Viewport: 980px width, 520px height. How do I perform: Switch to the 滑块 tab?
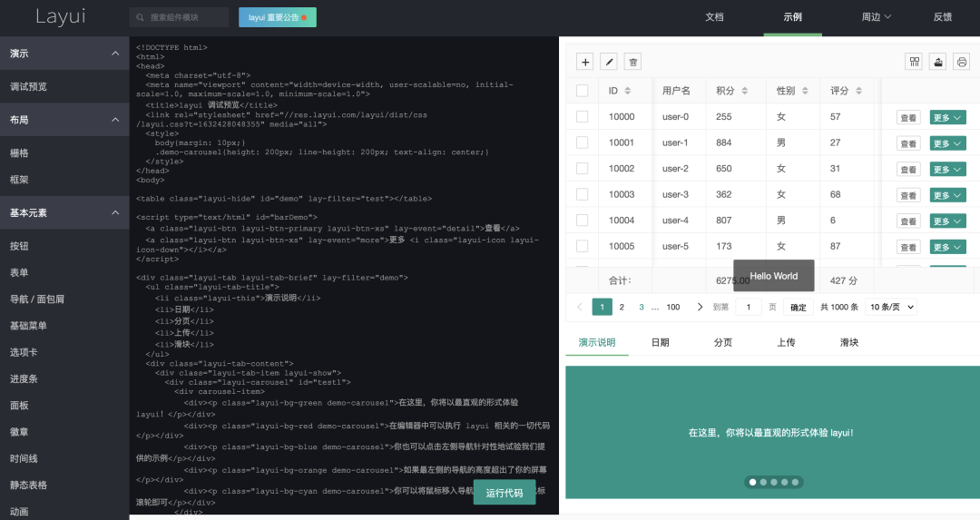848,342
